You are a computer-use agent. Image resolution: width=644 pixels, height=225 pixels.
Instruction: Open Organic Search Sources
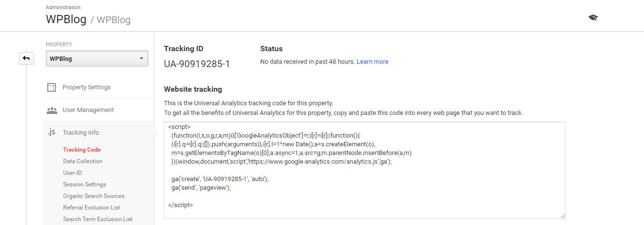tap(94, 196)
